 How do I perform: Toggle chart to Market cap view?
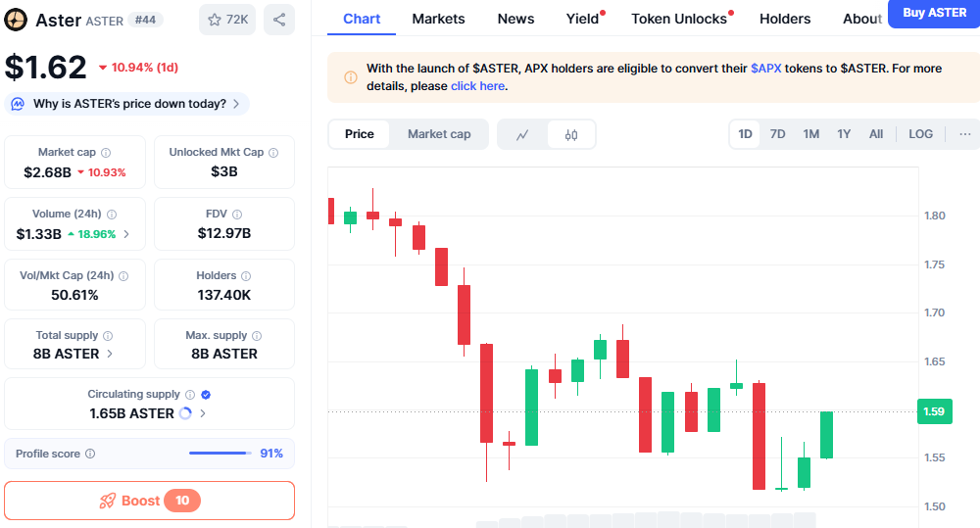(x=439, y=134)
